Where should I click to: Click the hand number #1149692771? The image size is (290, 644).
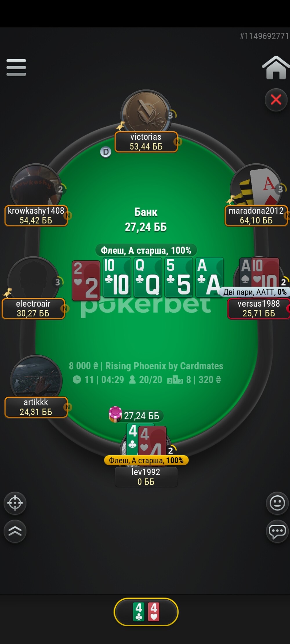point(264,36)
